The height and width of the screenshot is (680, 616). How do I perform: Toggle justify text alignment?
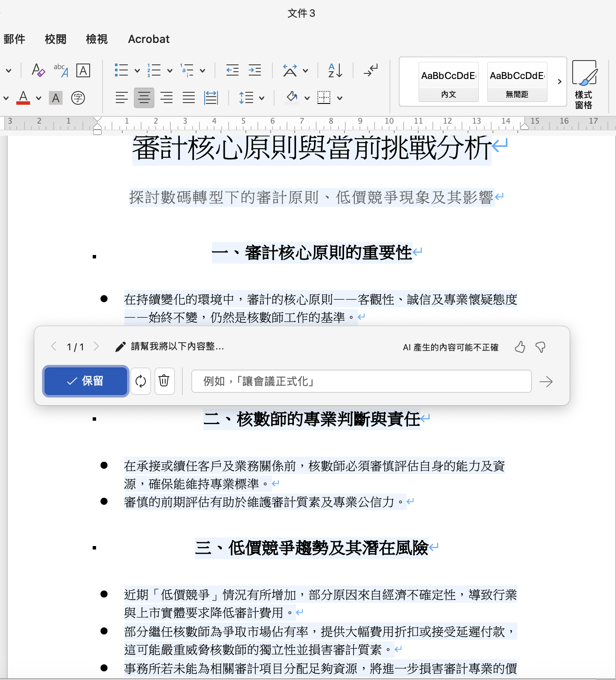coord(189,98)
